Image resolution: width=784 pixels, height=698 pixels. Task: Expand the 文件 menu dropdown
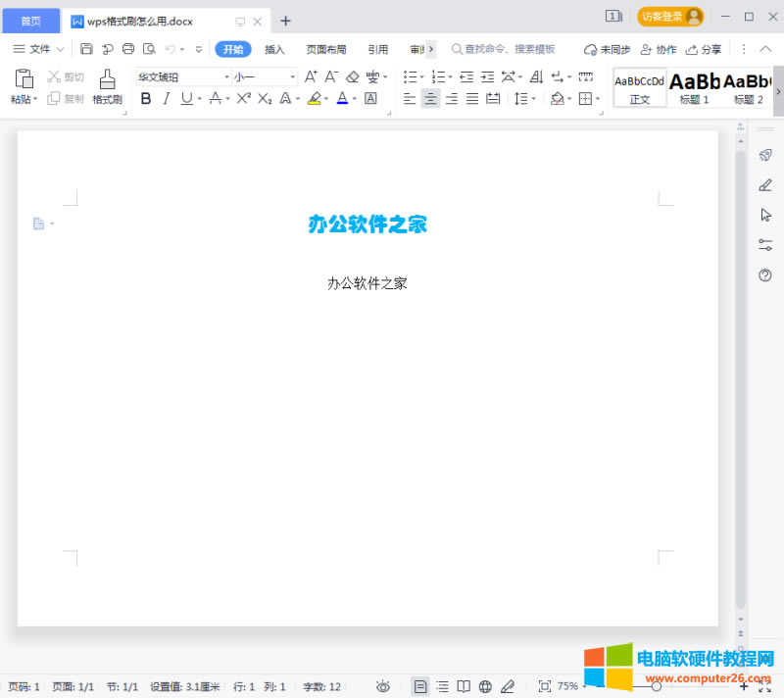point(39,49)
